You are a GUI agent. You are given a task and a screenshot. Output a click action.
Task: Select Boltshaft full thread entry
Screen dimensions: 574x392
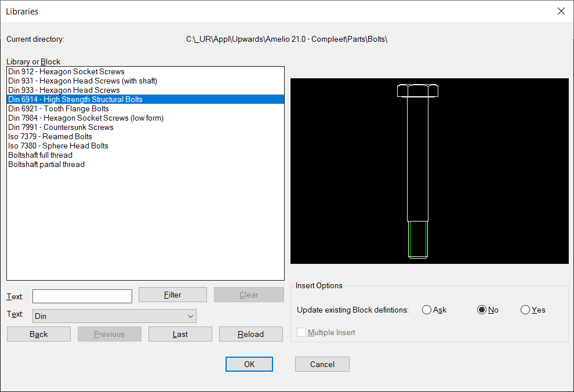point(146,155)
